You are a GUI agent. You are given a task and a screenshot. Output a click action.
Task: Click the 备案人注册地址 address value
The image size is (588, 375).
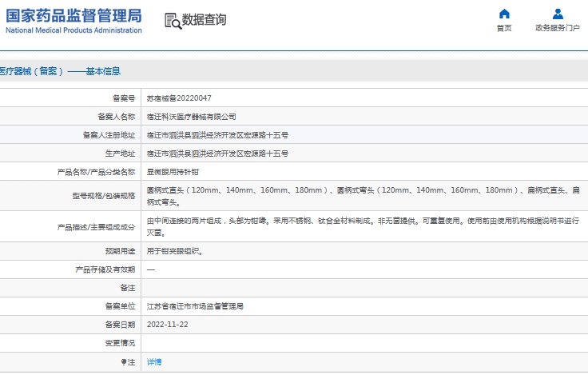[x=217, y=135]
